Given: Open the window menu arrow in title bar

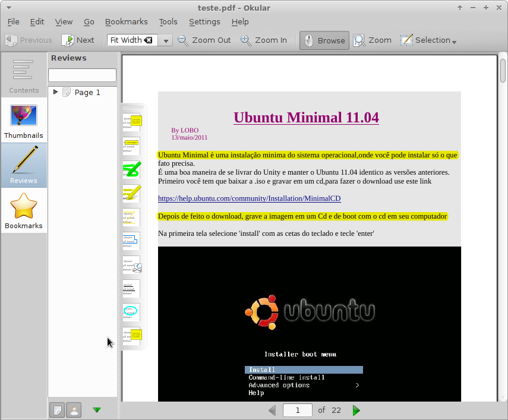Looking at the screenshot, I should click(9, 8).
